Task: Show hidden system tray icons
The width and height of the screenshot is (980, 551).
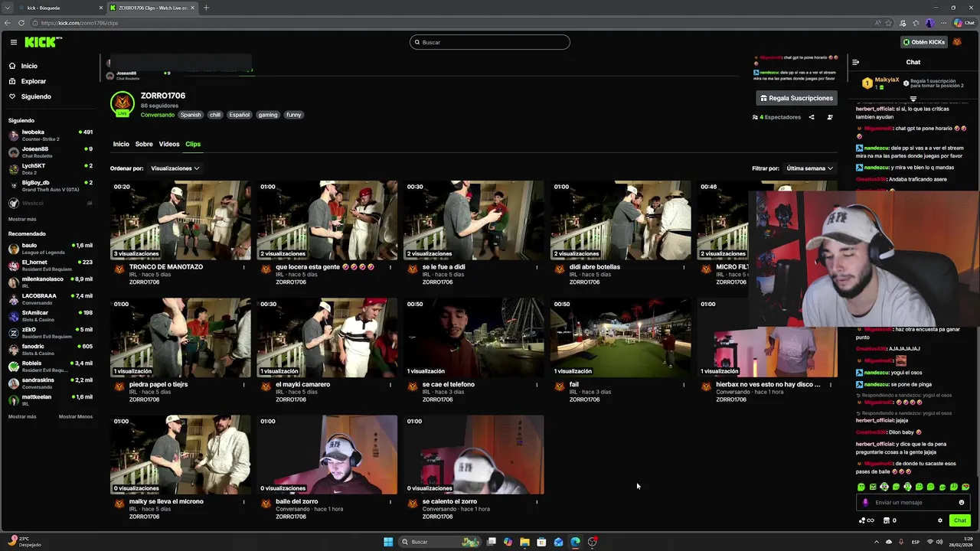Action: [x=877, y=542]
